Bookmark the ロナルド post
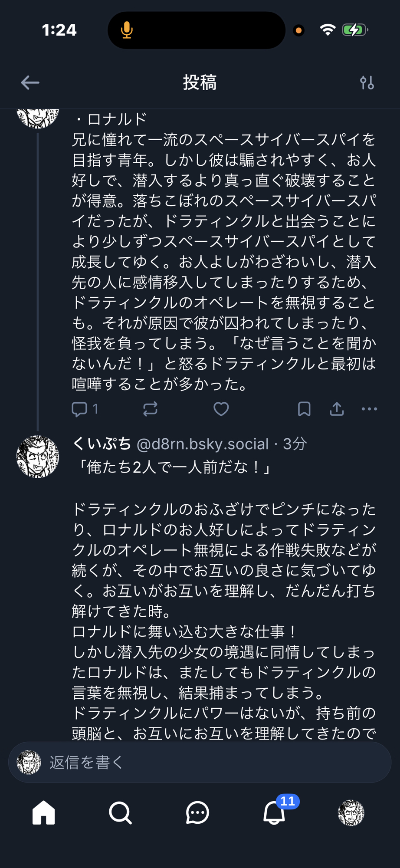Image resolution: width=400 pixels, height=868 pixels. pyautogui.click(x=304, y=409)
